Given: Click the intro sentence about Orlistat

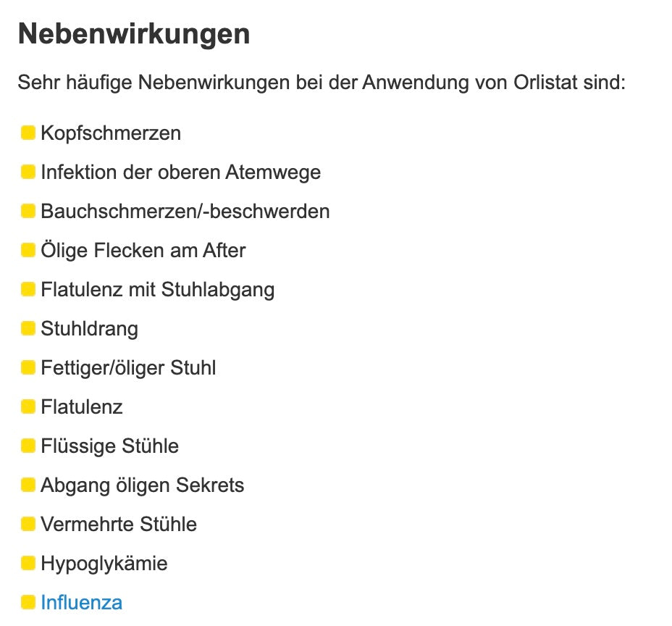Looking at the screenshot, I should pos(321,82).
